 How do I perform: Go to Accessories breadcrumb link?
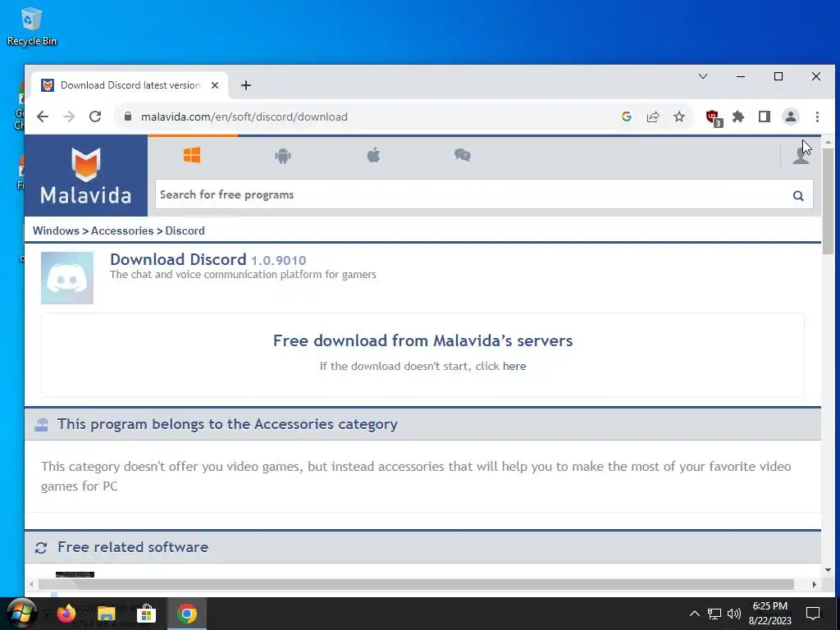tap(122, 231)
